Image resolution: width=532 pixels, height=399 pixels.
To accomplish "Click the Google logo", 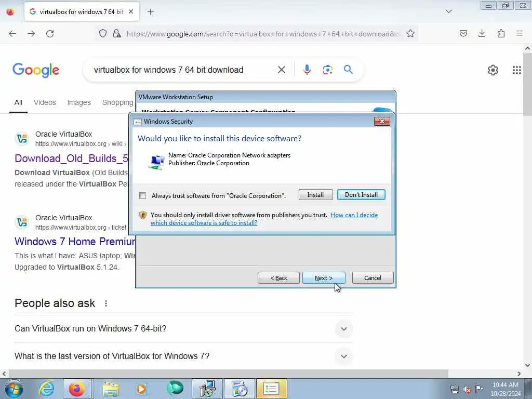I will pos(36,70).
